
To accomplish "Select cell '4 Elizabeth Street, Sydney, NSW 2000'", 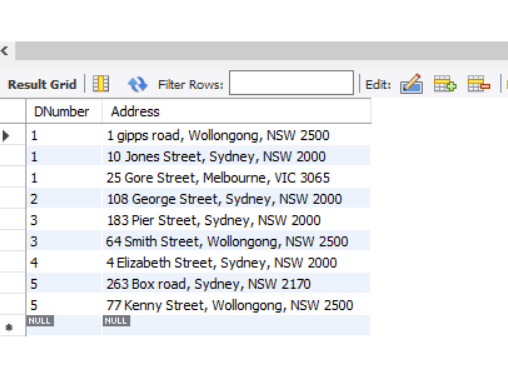I will point(236,263).
